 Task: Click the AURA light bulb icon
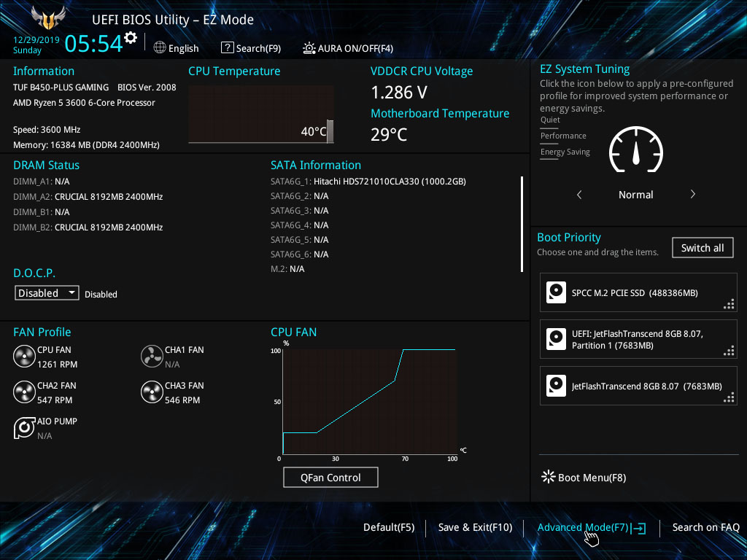[x=309, y=48]
